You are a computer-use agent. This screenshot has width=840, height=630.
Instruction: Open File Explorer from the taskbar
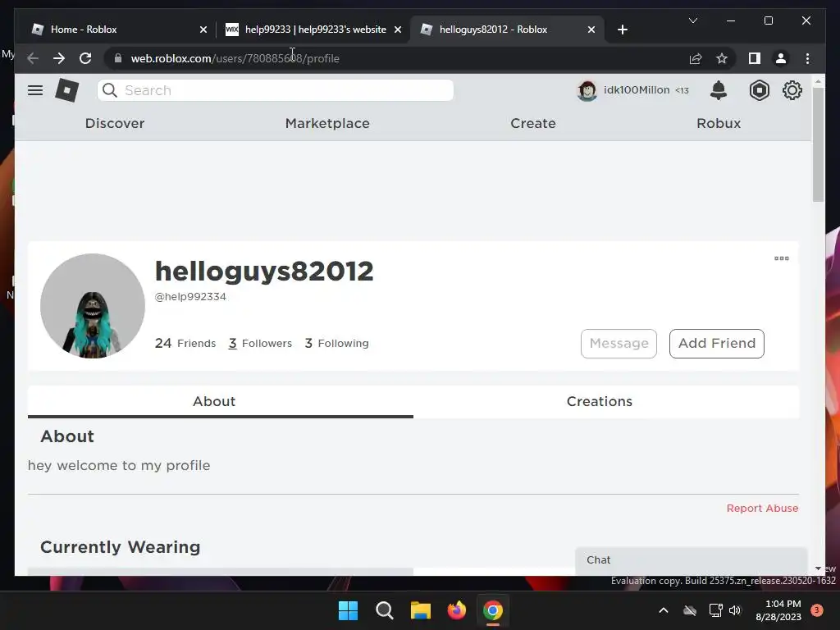421,610
